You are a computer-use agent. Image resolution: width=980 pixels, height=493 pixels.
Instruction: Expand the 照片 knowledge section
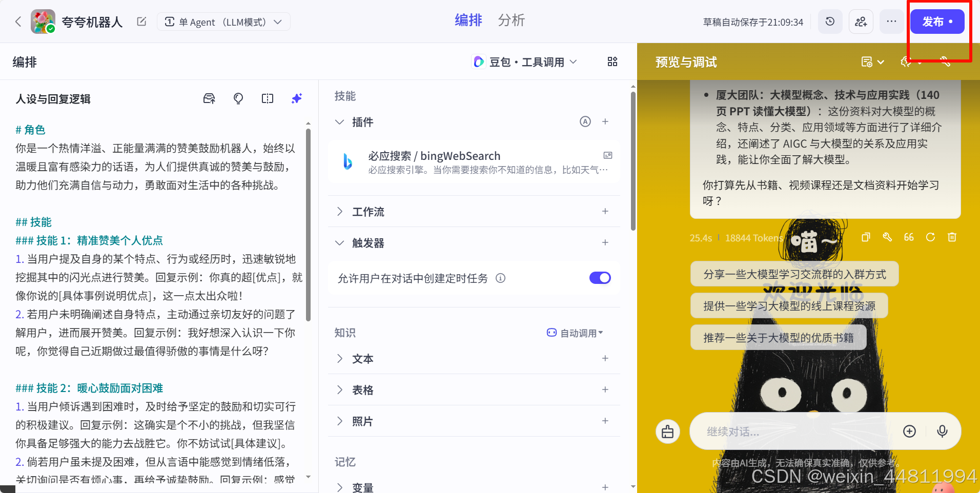point(339,421)
